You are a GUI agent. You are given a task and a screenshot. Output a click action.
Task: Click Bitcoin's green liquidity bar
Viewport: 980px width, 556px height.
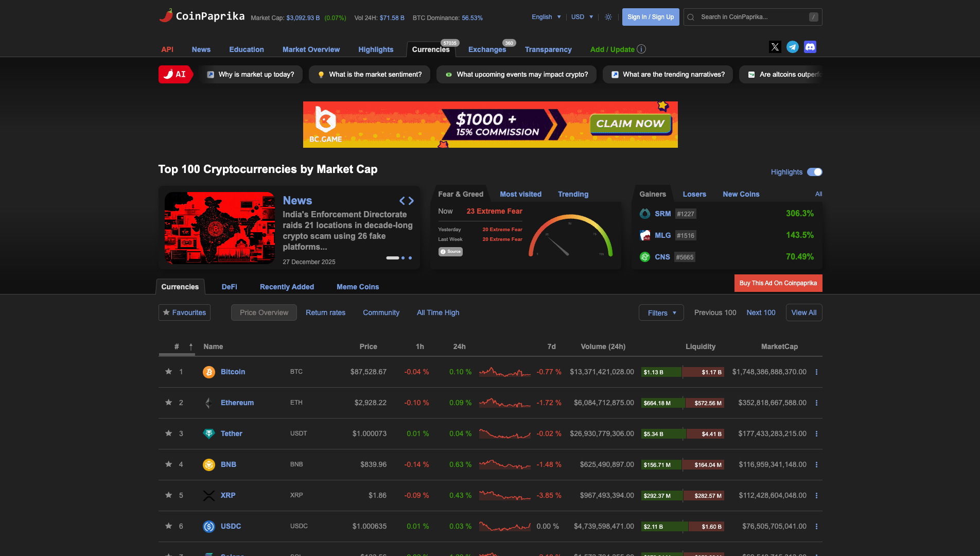click(x=660, y=372)
